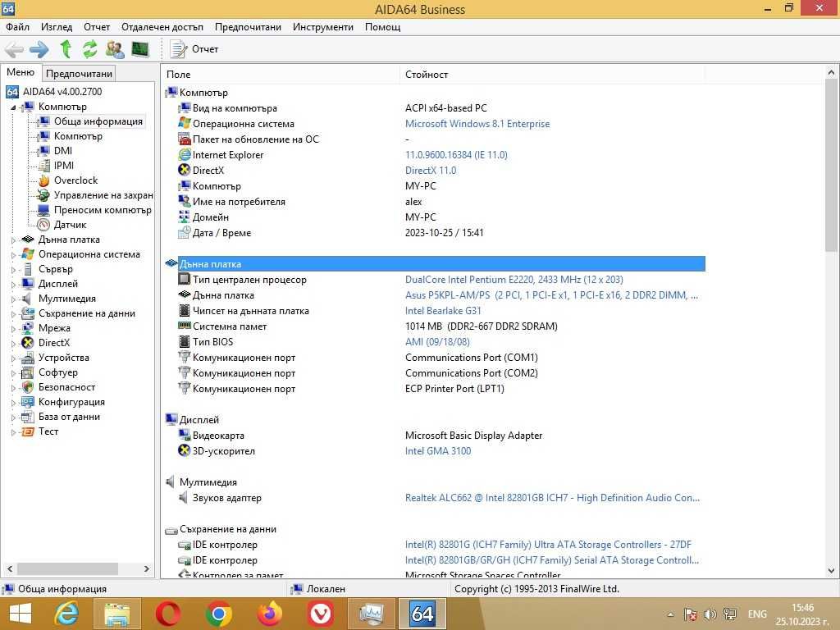Click the Безопасност shield tree icon
Image resolution: width=840 pixels, height=630 pixels.
pyautogui.click(x=27, y=387)
